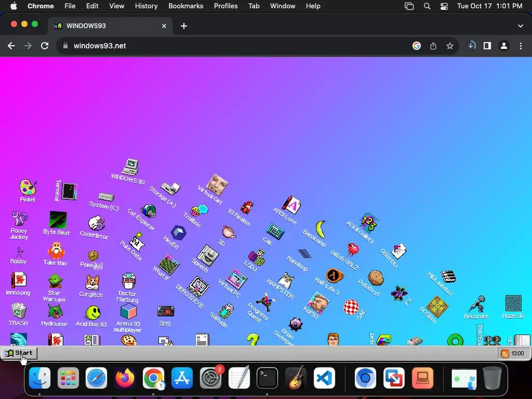
Task: Launch Acid Box 93 smiley icon
Action: pyautogui.click(x=93, y=312)
